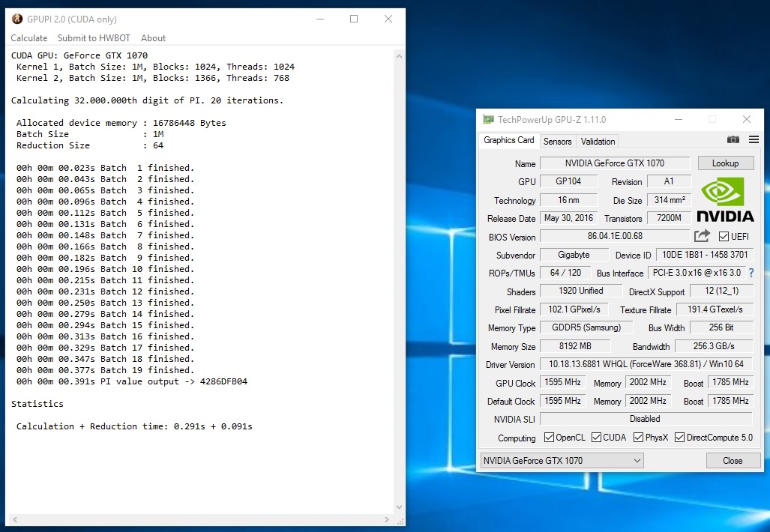770x532 pixels.
Task: Click the DirectX Support field 12 (12_1)
Action: click(721, 291)
